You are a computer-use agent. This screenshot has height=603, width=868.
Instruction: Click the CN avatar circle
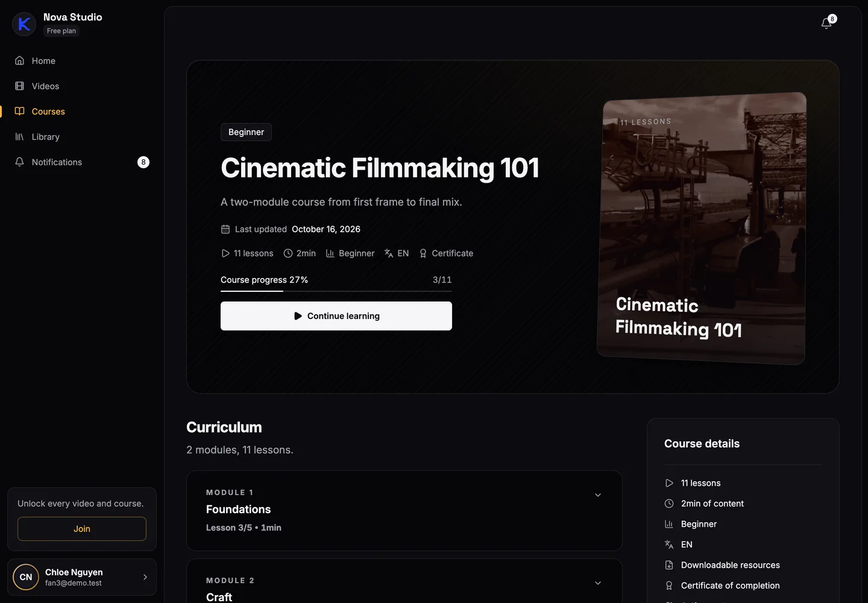[26, 577]
